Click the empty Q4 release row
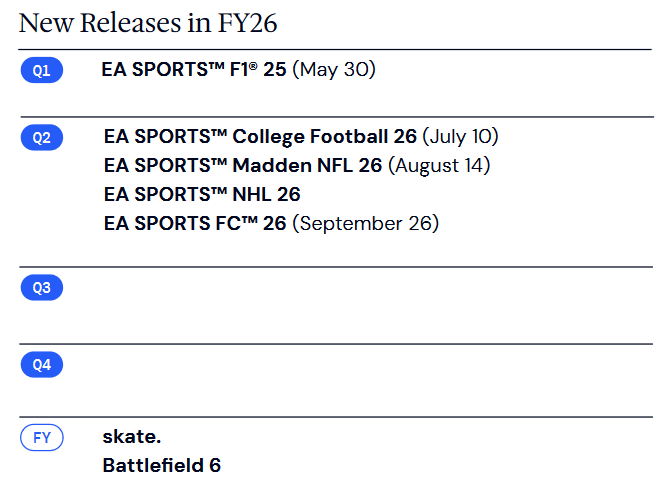 pos(336,381)
